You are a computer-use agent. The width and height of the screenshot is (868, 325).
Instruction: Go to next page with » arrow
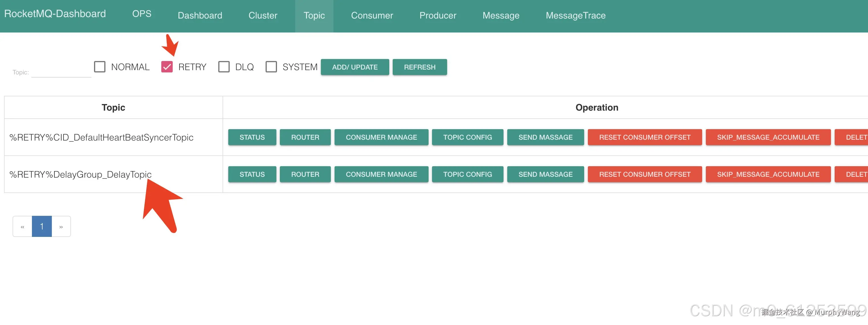point(61,227)
